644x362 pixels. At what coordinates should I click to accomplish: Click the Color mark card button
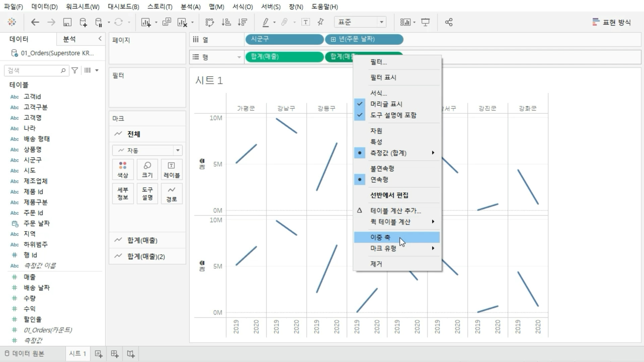[x=123, y=170]
